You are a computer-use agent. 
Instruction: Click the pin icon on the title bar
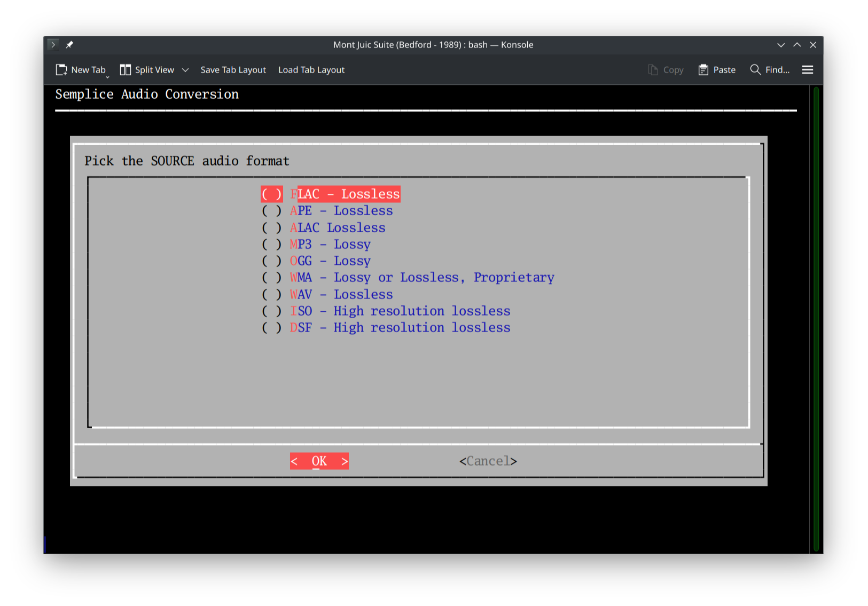pyautogui.click(x=69, y=44)
